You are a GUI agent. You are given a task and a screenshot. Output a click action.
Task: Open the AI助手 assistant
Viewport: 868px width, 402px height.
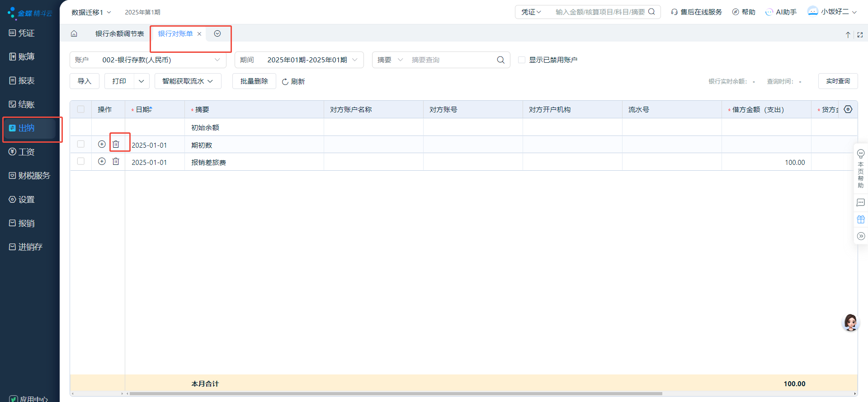click(x=781, y=12)
